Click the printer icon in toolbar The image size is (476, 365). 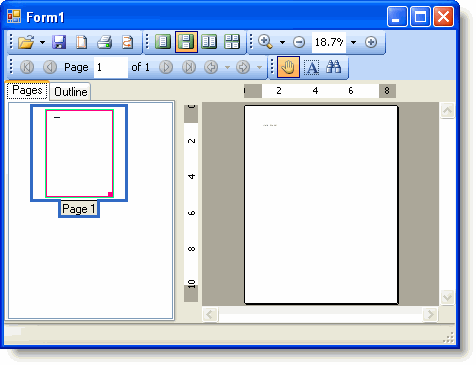click(x=105, y=42)
